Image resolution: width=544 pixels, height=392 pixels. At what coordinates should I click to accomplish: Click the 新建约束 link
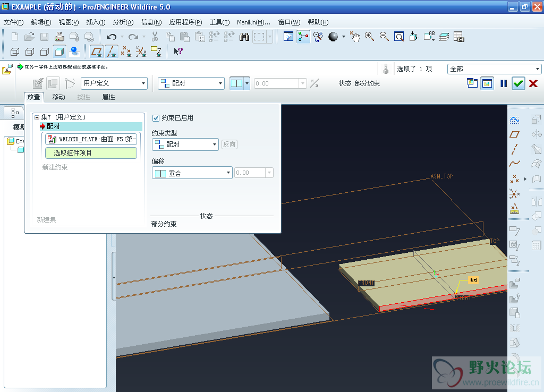(x=55, y=167)
